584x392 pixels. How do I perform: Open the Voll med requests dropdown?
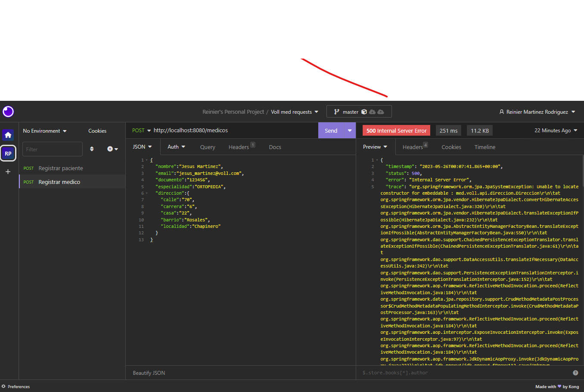pyautogui.click(x=295, y=112)
